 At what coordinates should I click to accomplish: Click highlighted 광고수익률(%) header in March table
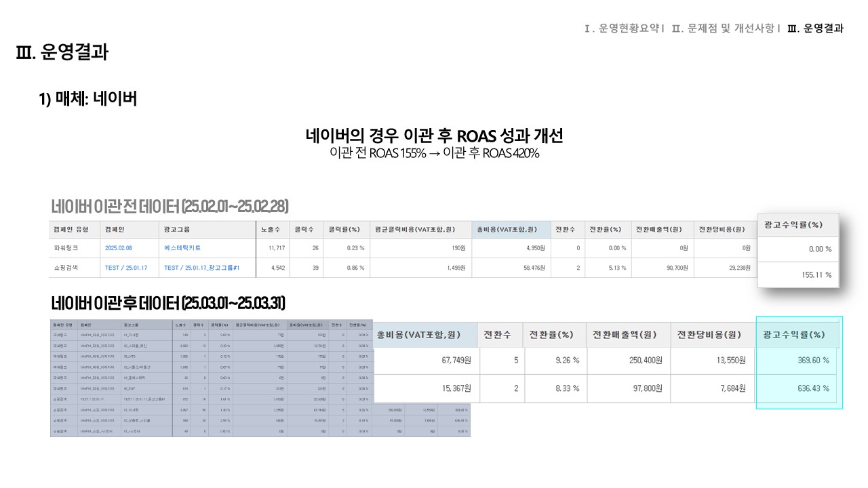(x=794, y=335)
